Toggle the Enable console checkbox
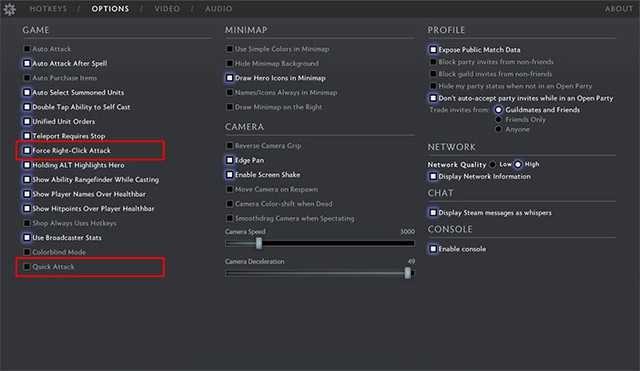Screen dimensions: 640x371 433,249
